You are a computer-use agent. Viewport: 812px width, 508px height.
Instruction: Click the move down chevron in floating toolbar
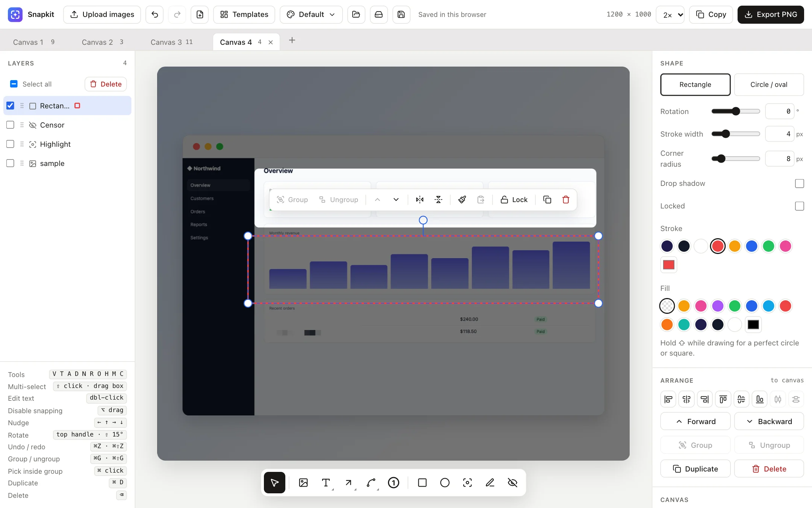[x=396, y=200]
